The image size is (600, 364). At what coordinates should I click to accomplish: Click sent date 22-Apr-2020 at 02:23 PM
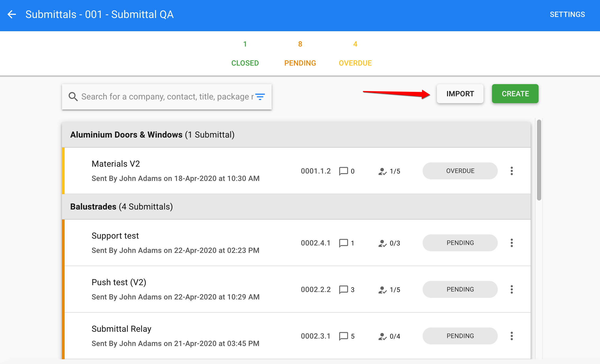click(217, 251)
